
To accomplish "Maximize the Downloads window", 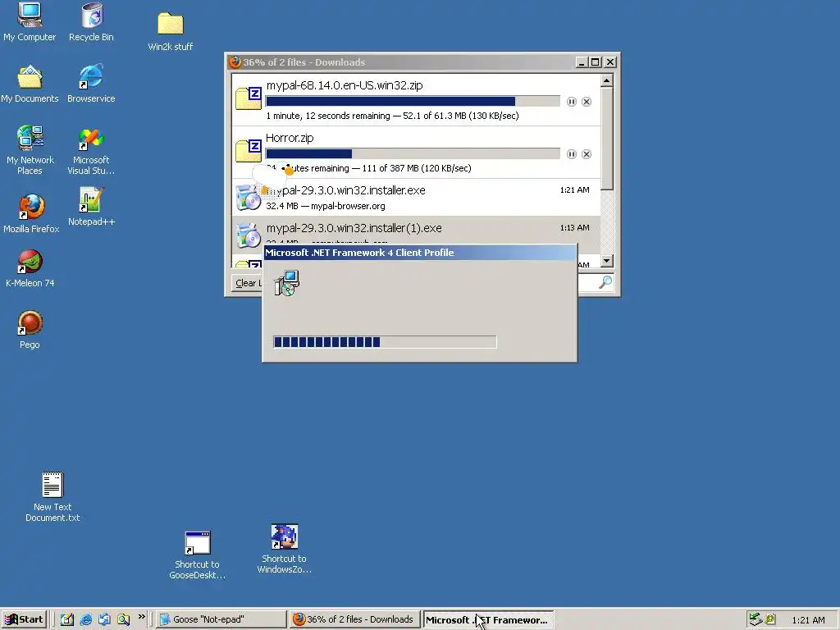I will click(x=596, y=62).
